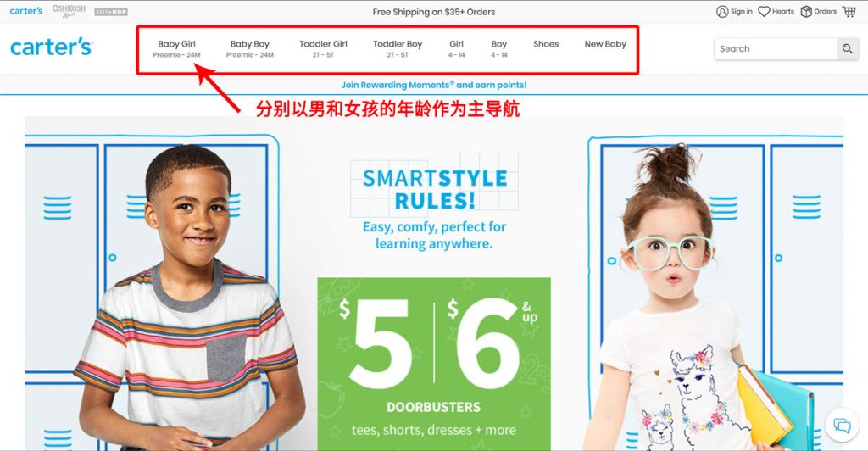
Task: Open the live chat bubble icon
Action: 842,426
